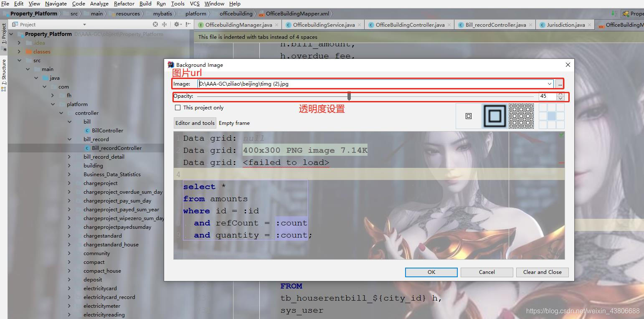Click the java source folder icon in tree
This screenshot has height=319, width=644.
(46, 78)
